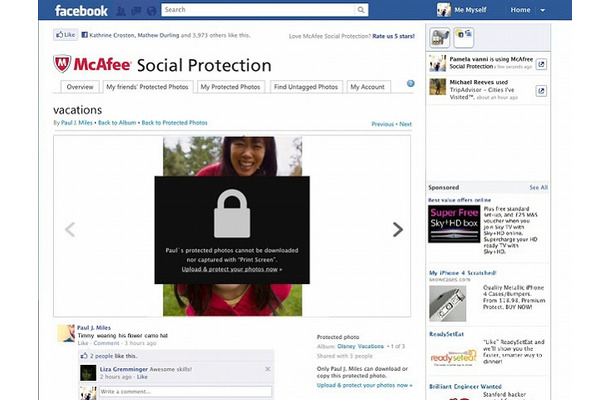Open notifications globe icon
This screenshot has height=400, width=610.
[x=151, y=11]
